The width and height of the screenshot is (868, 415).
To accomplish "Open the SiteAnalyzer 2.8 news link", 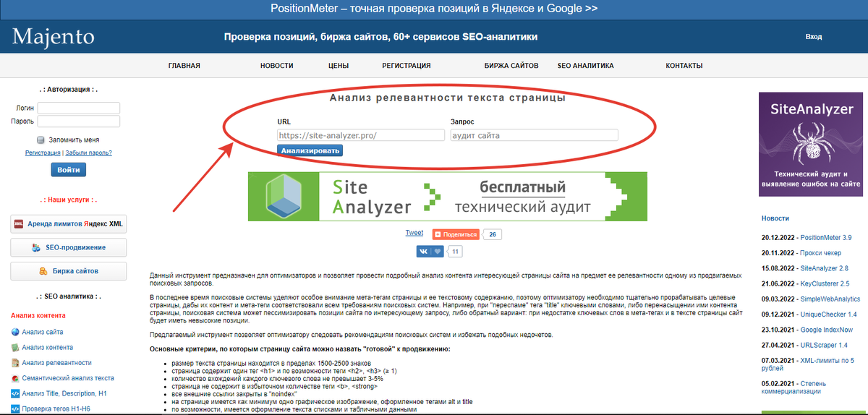I will (x=825, y=268).
